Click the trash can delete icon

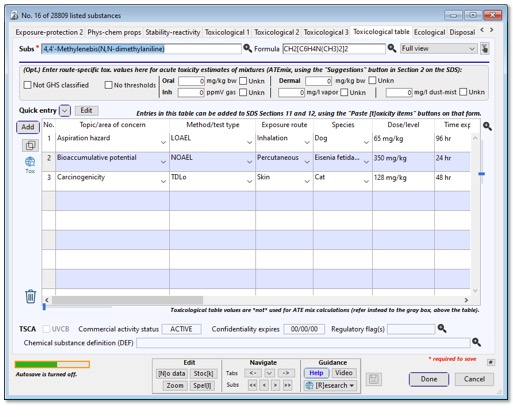tap(30, 296)
